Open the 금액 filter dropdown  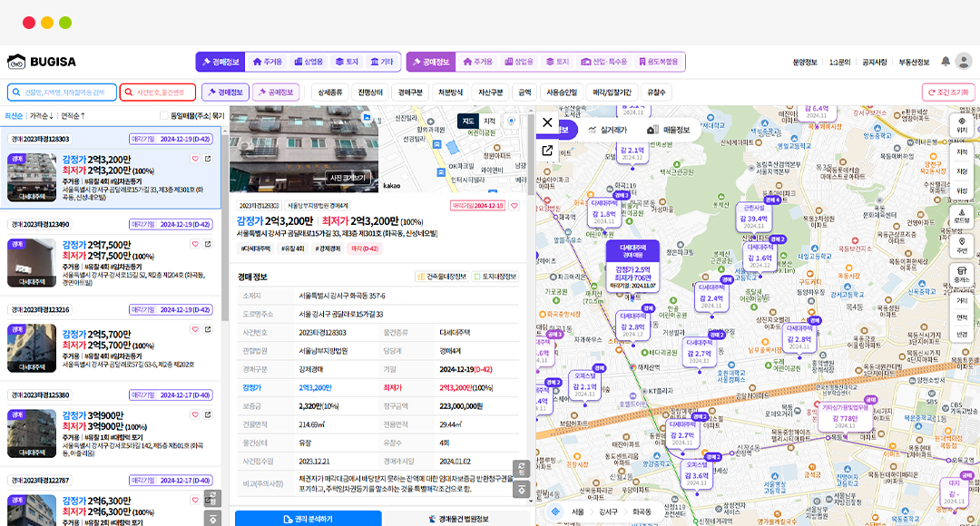click(524, 93)
